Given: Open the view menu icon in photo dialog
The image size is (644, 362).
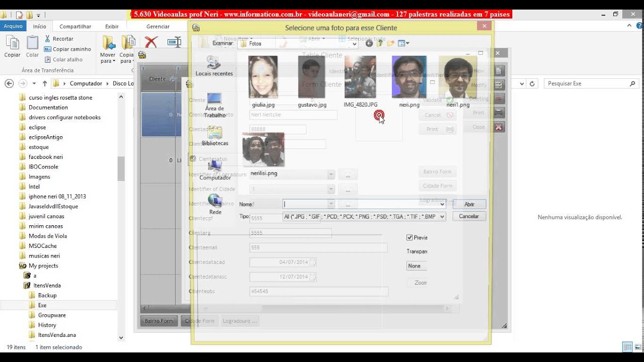Looking at the screenshot, I should click(x=403, y=44).
